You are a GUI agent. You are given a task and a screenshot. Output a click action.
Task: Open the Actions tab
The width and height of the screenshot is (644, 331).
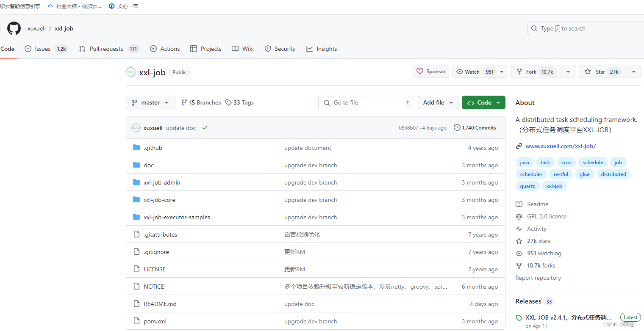click(x=165, y=49)
